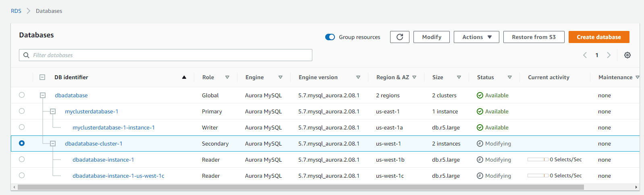Click 'Writer' role cell
Image resolution: width=644 pixels, height=195 pixels.
pyautogui.click(x=210, y=127)
